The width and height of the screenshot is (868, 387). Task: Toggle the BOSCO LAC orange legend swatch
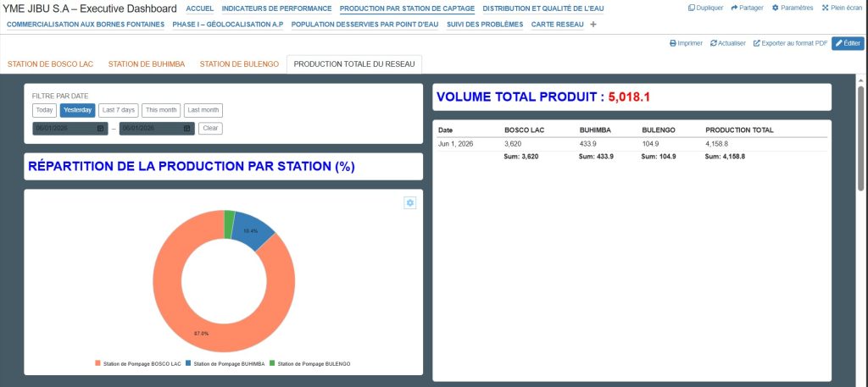[x=98, y=363]
